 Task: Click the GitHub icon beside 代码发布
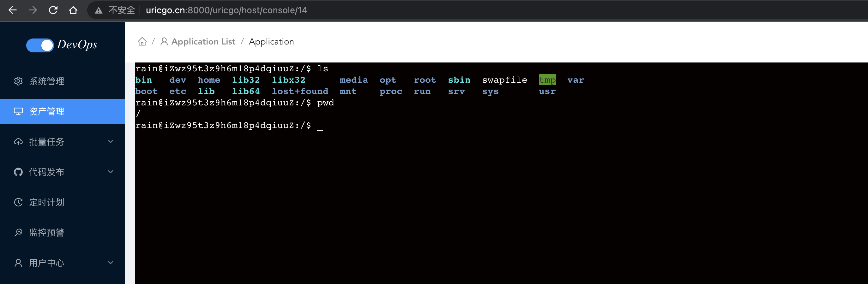coord(18,172)
